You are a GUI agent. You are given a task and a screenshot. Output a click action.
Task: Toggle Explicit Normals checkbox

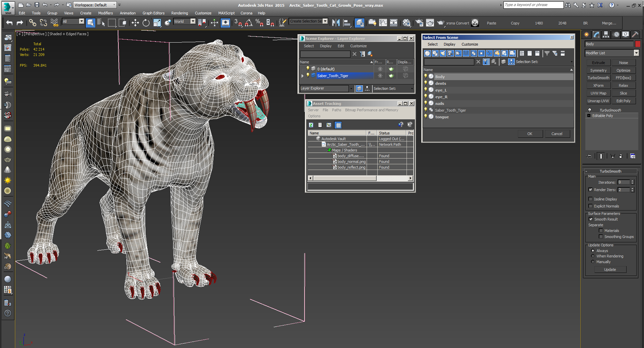pyautogui.click(x=590, y=206)
